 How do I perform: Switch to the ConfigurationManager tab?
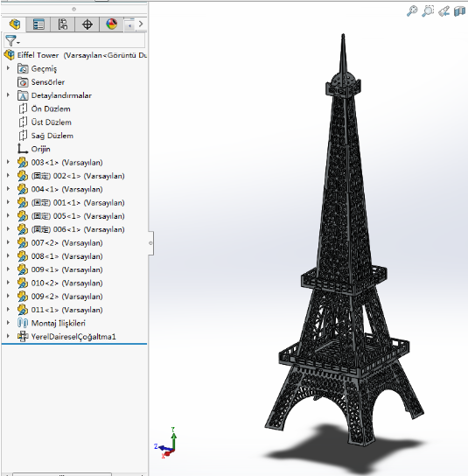[x=63, y=24]
